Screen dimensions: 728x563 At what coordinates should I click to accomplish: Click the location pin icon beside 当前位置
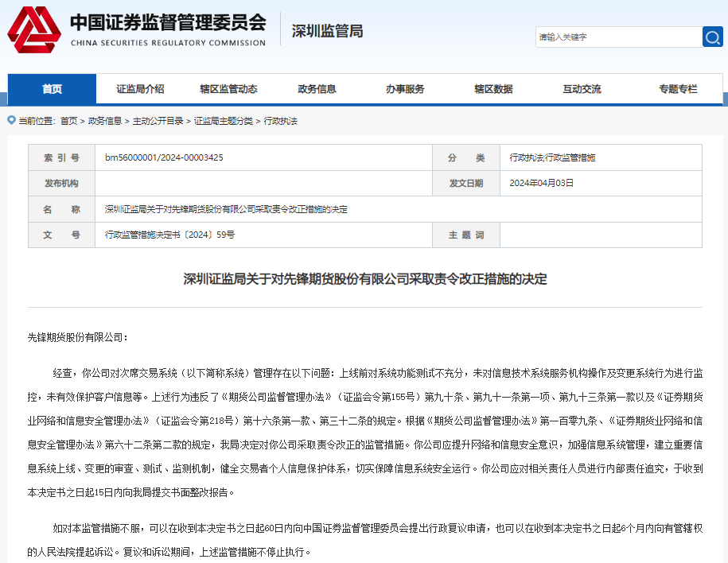10,121
